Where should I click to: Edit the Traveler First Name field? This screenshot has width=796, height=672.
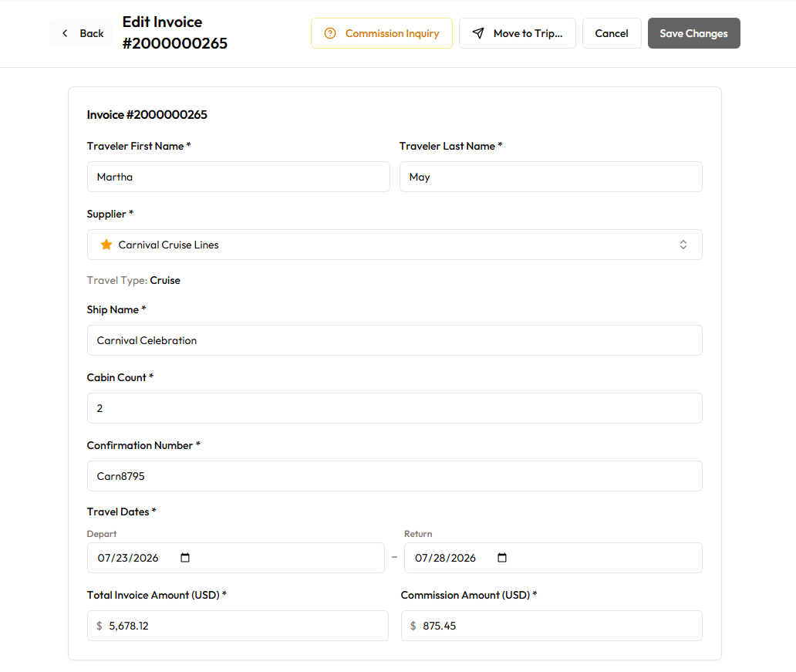pyautogui.click(x=238, y=177)
